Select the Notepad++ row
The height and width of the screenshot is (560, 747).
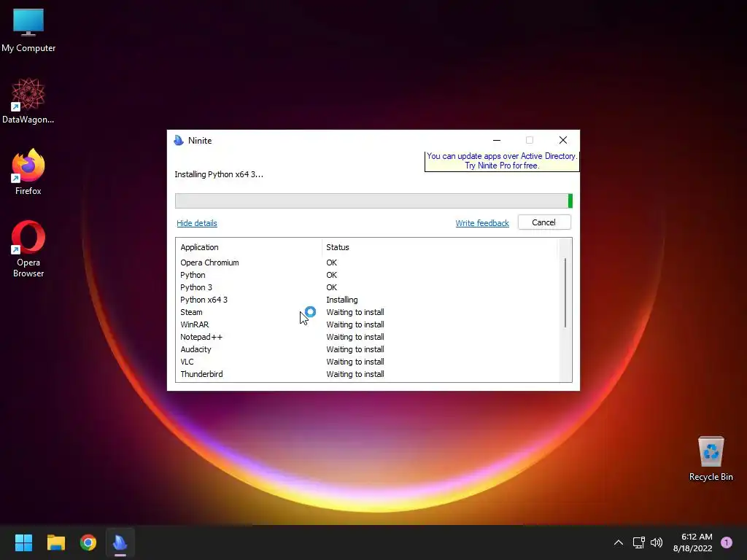point(367,337)
